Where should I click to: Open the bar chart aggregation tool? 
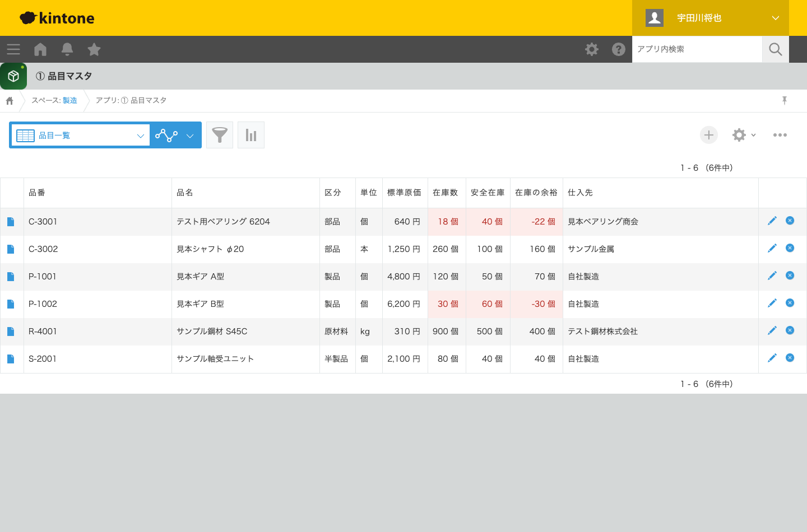pyautogui.click(x=251, y=135)
